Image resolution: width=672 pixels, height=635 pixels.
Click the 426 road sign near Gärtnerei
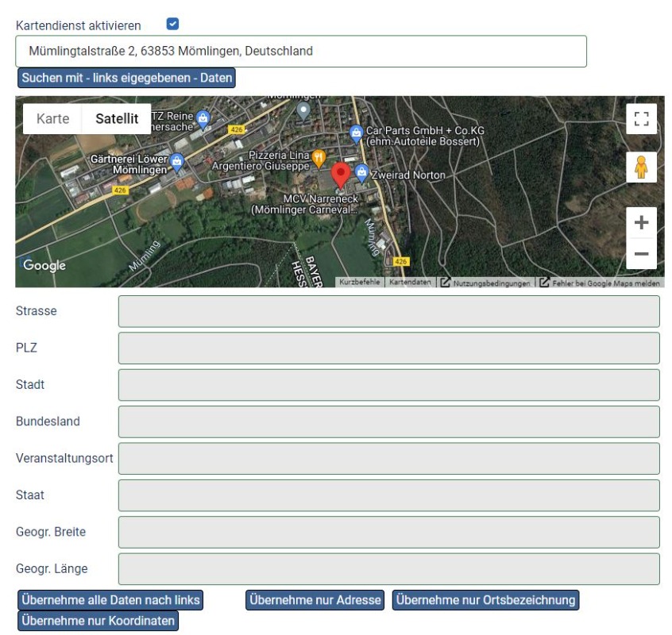point(120,190)
